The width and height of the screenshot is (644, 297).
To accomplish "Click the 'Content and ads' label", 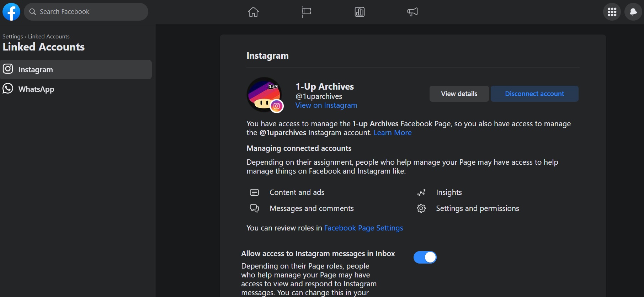I will coord(297,192).
